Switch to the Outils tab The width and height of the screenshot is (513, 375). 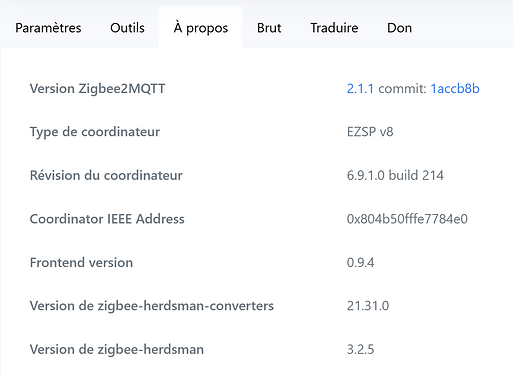[x=127, y=28]
